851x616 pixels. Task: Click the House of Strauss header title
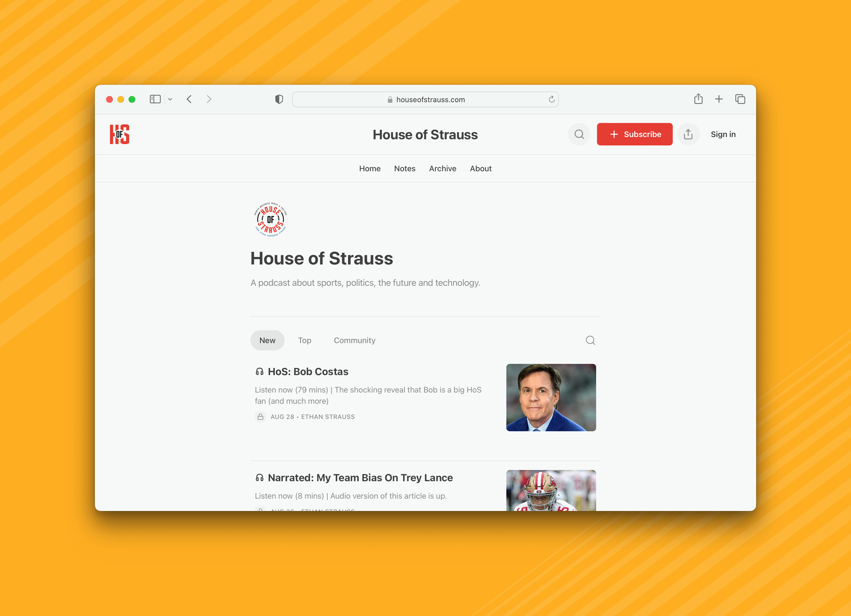(x=425, y=134)
